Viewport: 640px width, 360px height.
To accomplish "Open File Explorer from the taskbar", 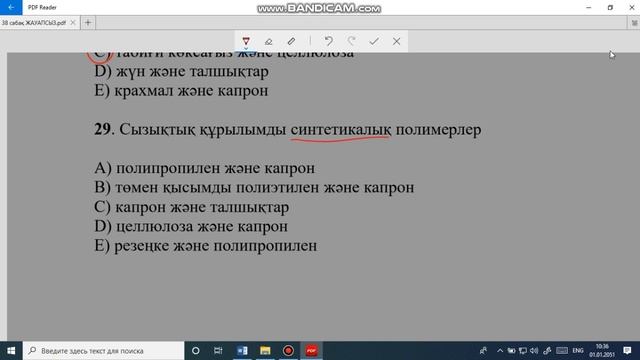I will 265,351.
